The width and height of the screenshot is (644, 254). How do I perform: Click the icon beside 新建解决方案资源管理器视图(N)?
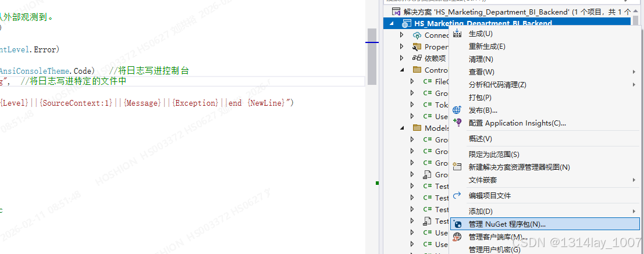(x=457, y=167)
